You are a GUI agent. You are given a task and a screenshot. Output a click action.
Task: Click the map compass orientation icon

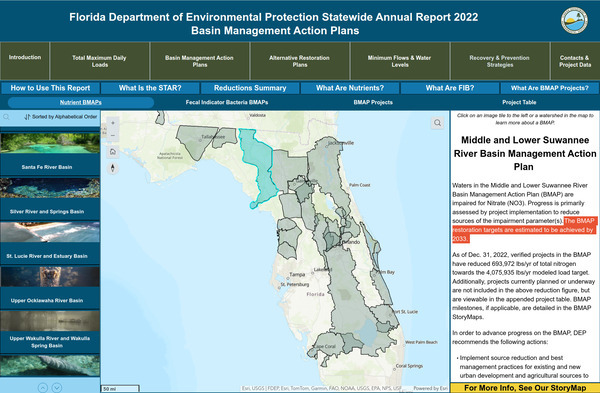tap(112, 168)
